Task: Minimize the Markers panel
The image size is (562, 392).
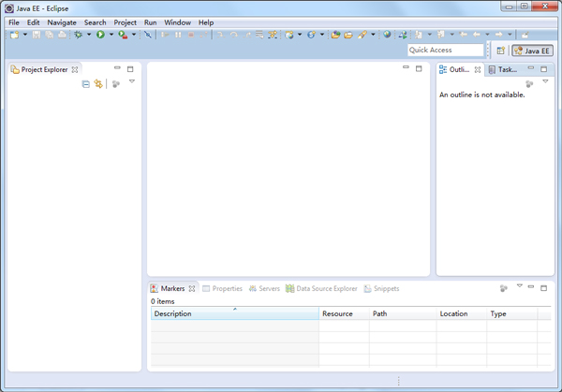Action: coord(531,287)
